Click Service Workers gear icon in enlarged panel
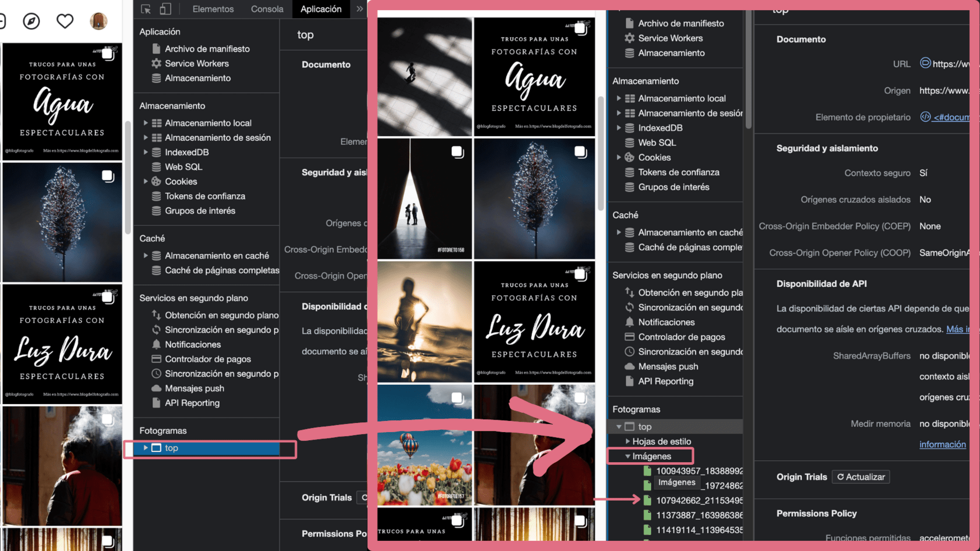Image resolution: width=980 pixels, height=551 pixels. click(x=629, y=38)
